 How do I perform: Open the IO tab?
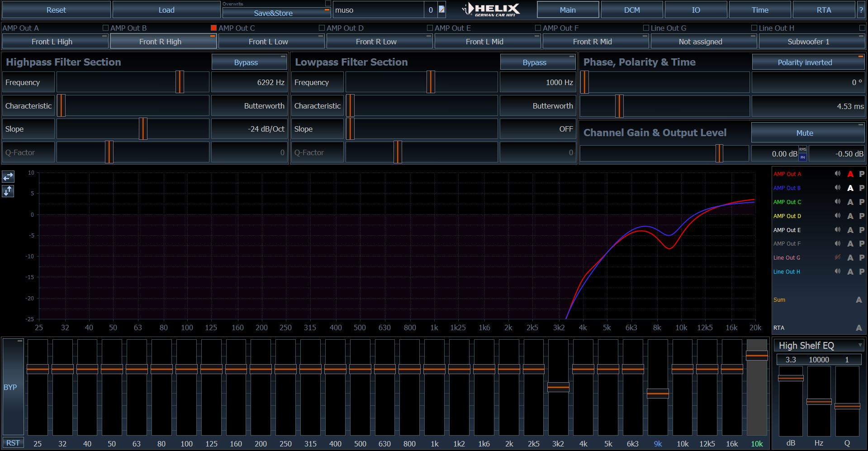[696, 9]
